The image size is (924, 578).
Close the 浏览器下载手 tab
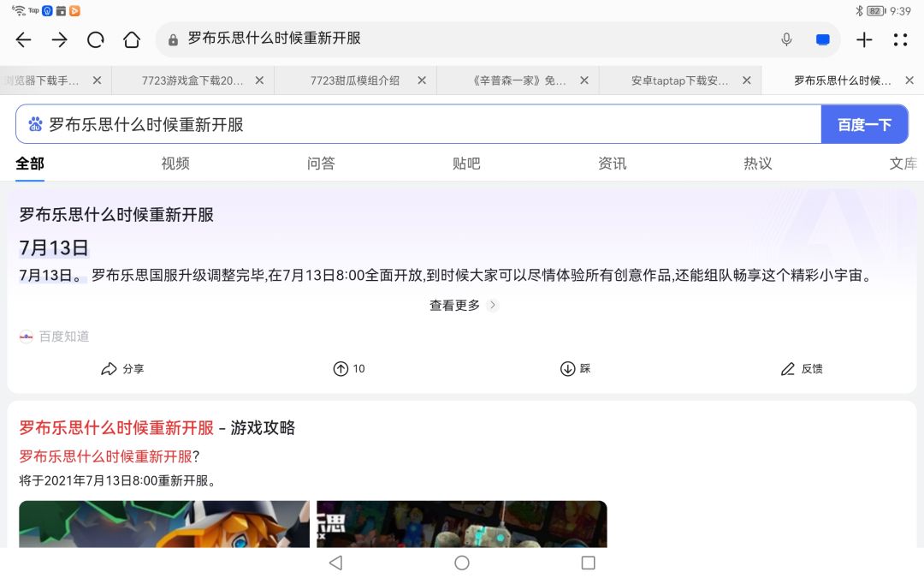[98, 80]
